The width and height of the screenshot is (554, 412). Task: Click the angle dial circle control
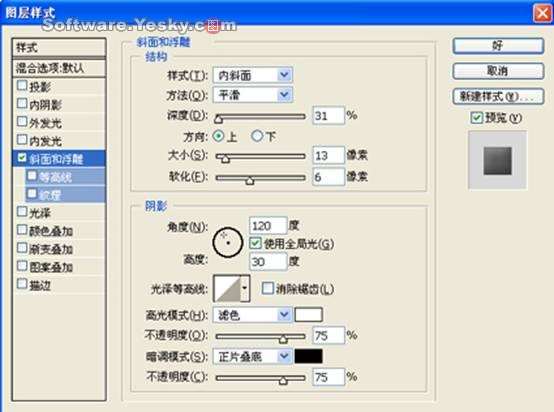pyautogui.click(x=228, y=242)
